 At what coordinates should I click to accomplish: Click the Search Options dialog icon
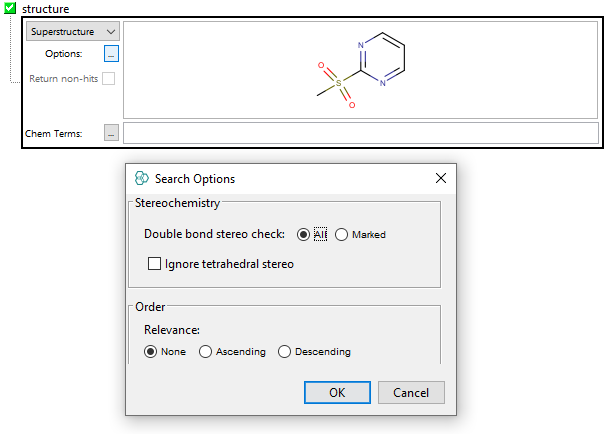(x=141, y=179)
